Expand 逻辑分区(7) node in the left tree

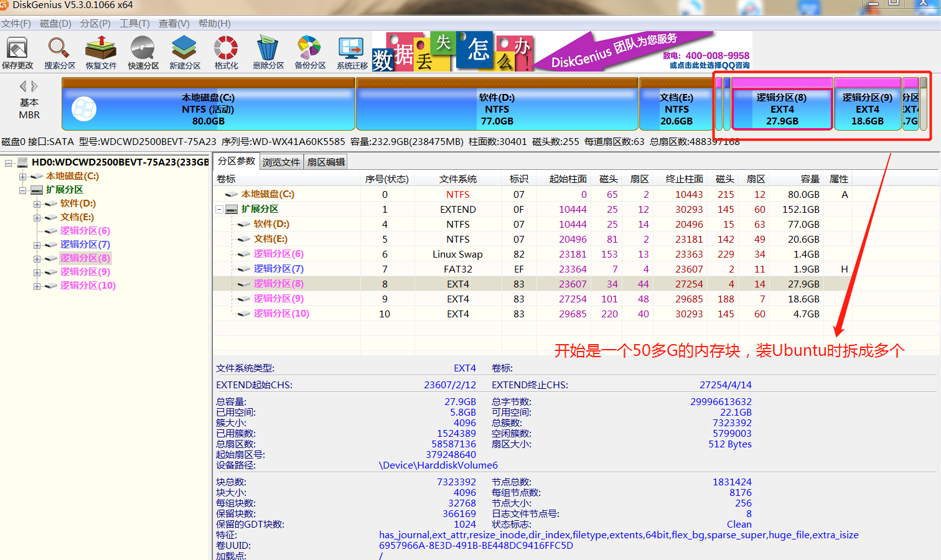tap(37, 245)
